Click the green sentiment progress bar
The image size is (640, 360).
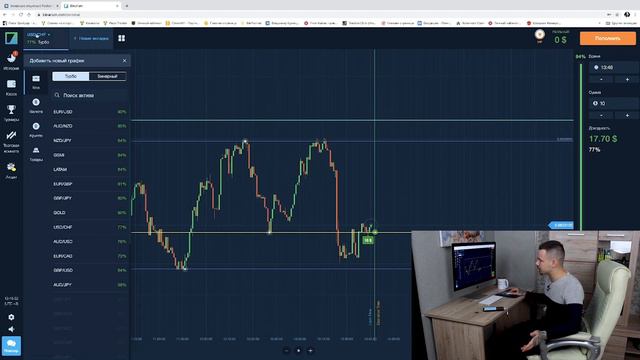tap(581, 146)
